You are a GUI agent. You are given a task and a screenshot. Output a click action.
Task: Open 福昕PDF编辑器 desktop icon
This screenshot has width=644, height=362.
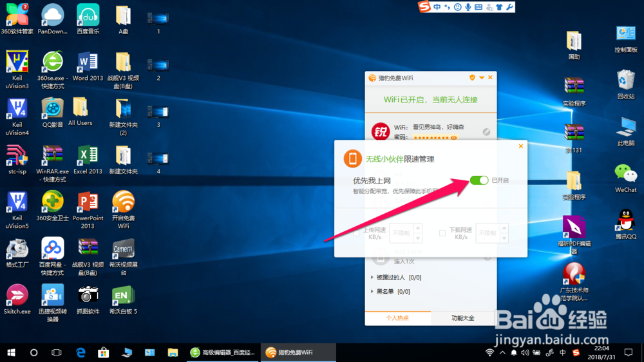click(x=574, y=234)
